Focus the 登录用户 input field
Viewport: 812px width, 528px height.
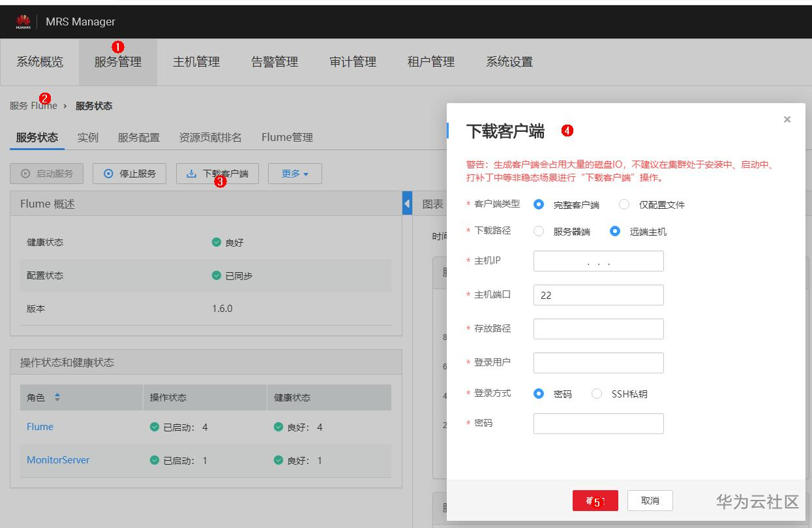coord(599,363)
